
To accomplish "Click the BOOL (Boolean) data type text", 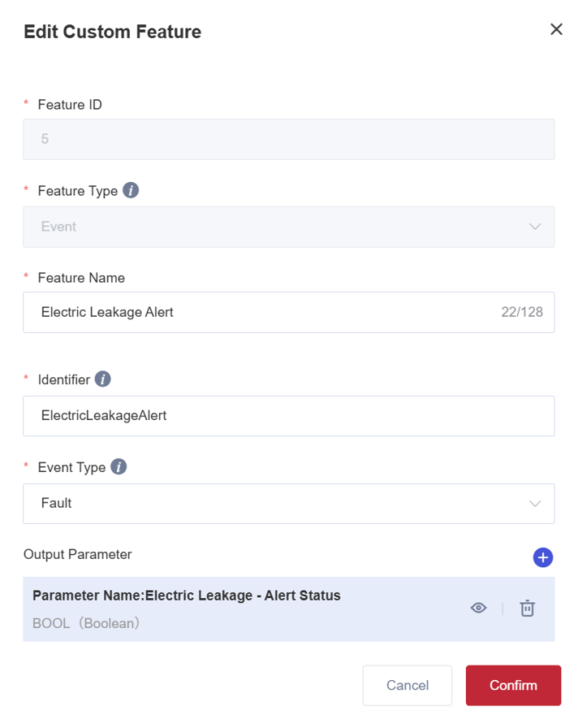I will click(x=86, y=624).
